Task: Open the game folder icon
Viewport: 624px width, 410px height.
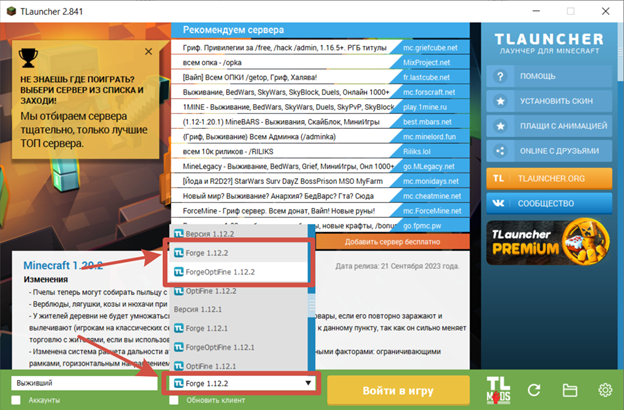Action: point(569,390)
